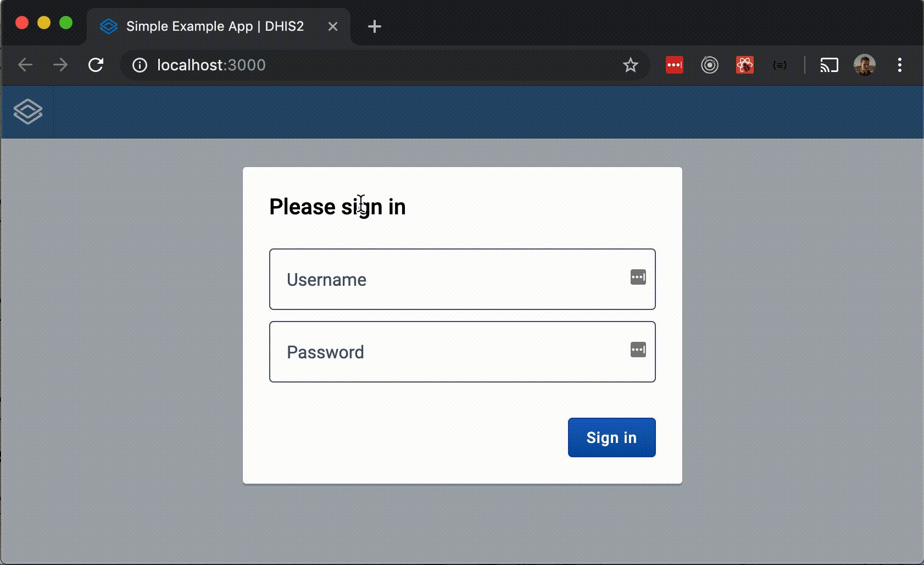
Task: Open the browser three-dot menu
Action: tap(900, 65)
